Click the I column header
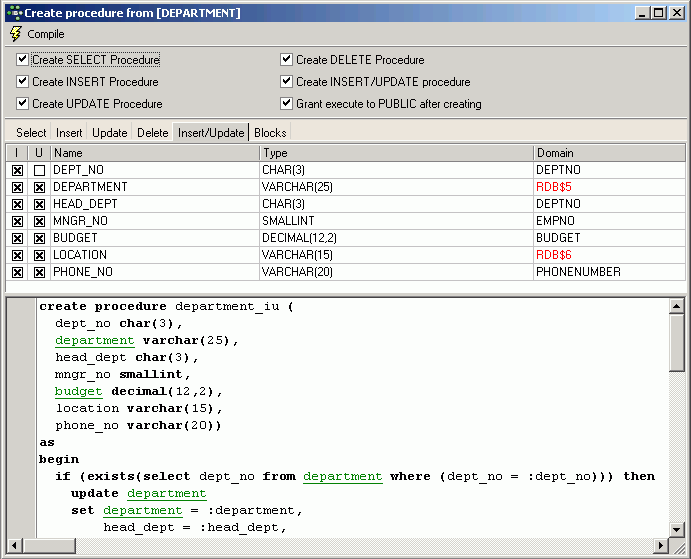The image size is (691, 559). point(17,153)
